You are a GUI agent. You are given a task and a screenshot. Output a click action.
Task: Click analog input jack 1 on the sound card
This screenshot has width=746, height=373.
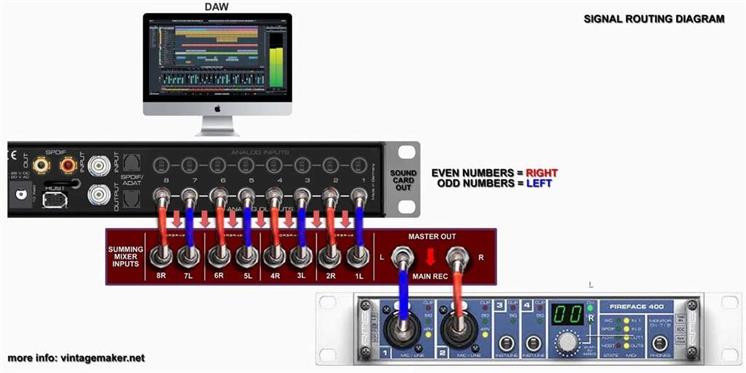click(x=359, y=165)
